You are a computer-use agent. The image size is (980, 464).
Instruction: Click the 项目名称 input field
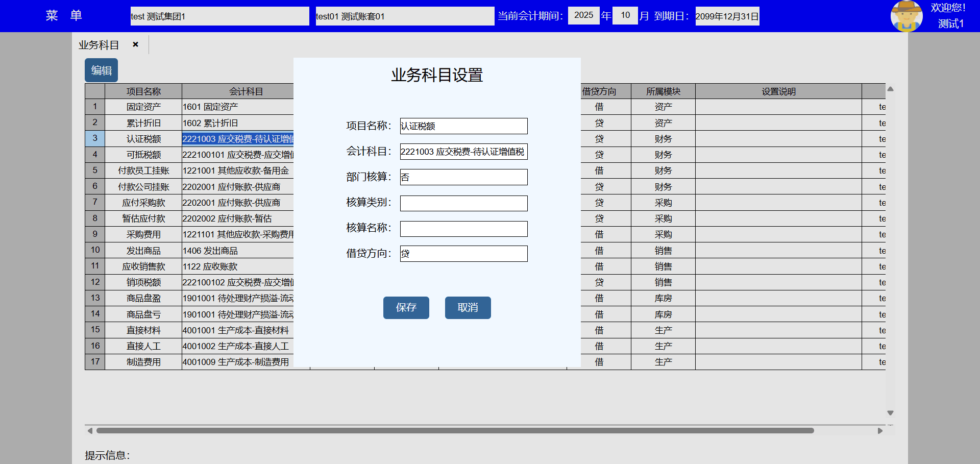pos(463,126)
